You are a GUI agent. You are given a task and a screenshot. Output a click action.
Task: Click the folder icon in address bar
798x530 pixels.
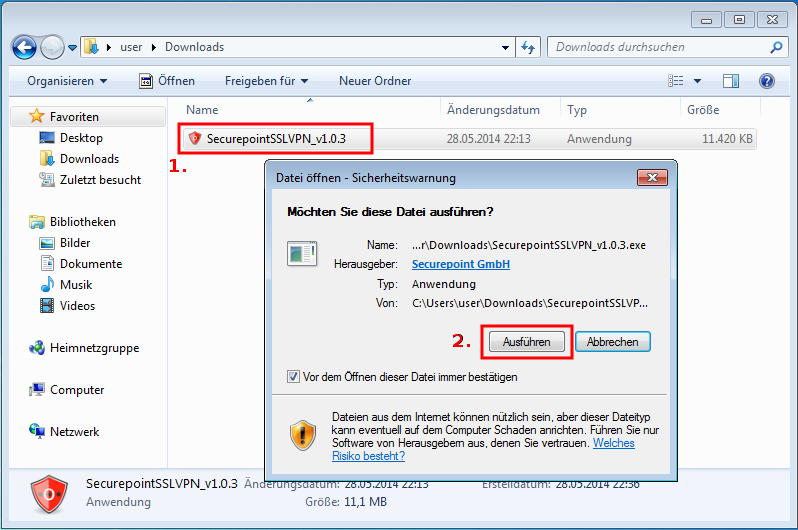pyautogui.click(x=92, y=47)
